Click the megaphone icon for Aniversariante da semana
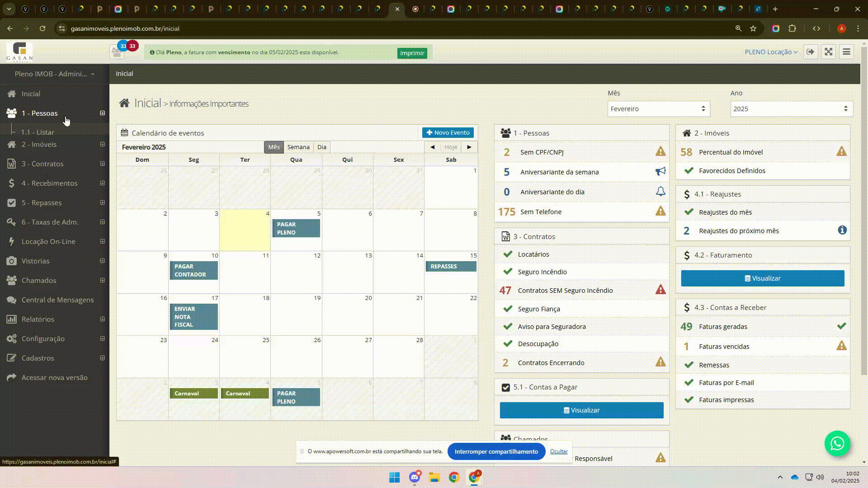The image size is (868, 488). pos(660,172)
